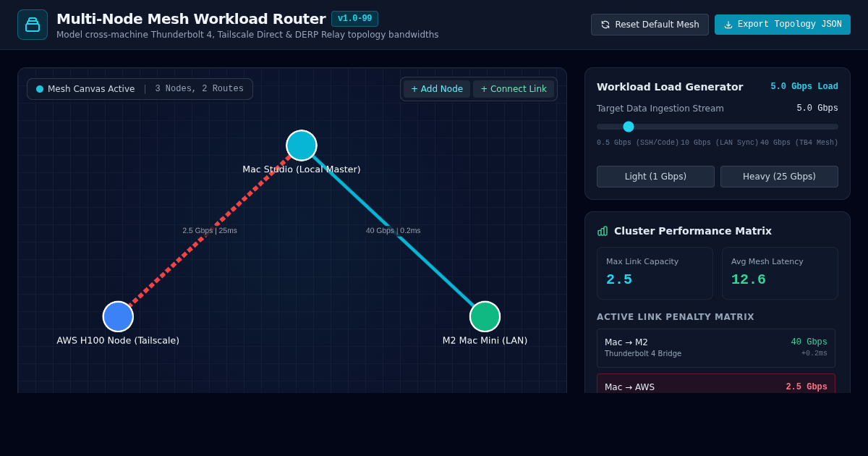Click the 10 Gbps (LAN Sync) slider tick label
This screenshot has width=868, height=456.
pos(720,143)
